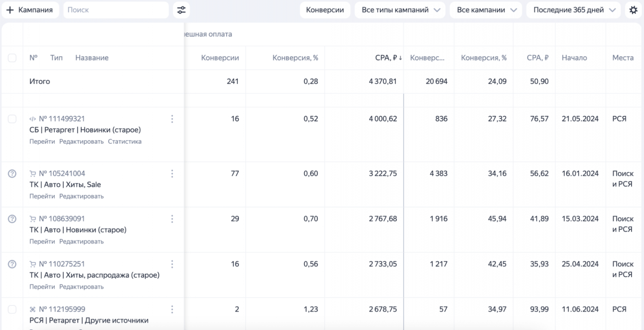Click the plus Кампания button
644x330 pixels.
point(30,10)
